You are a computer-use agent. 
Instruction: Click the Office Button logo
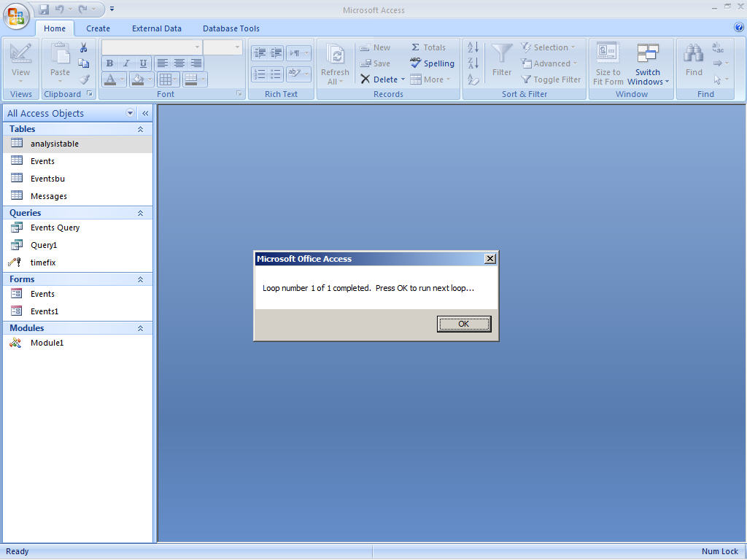(16, 17)
